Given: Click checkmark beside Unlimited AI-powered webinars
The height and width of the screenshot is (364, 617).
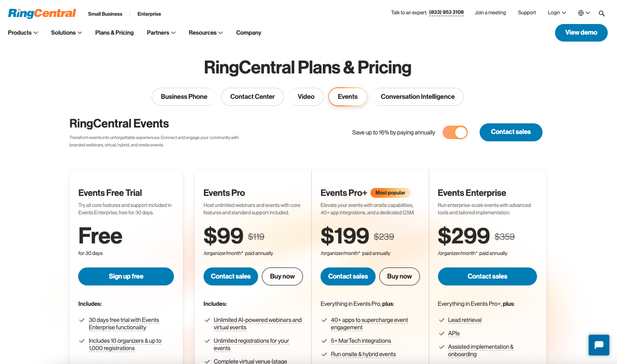Looking at the screenshot, I should coord(207,320).
